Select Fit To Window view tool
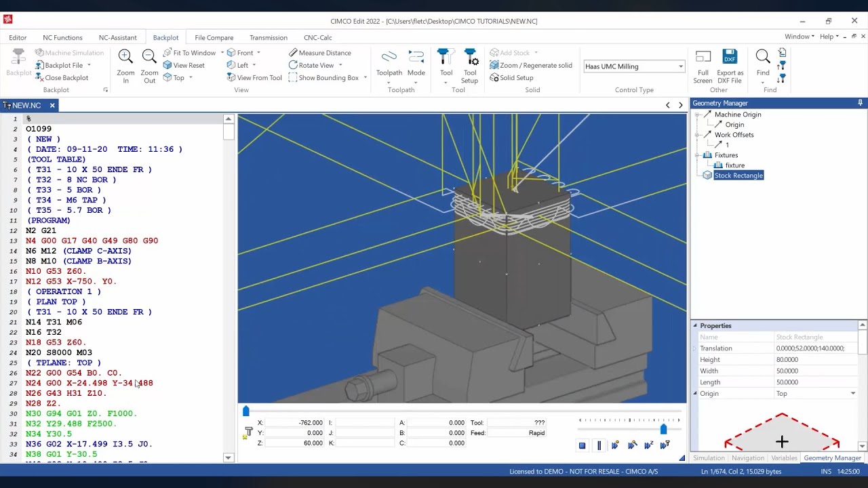This screenshot has height=488, width=868. pyautogui.click(x=189, y=53)
